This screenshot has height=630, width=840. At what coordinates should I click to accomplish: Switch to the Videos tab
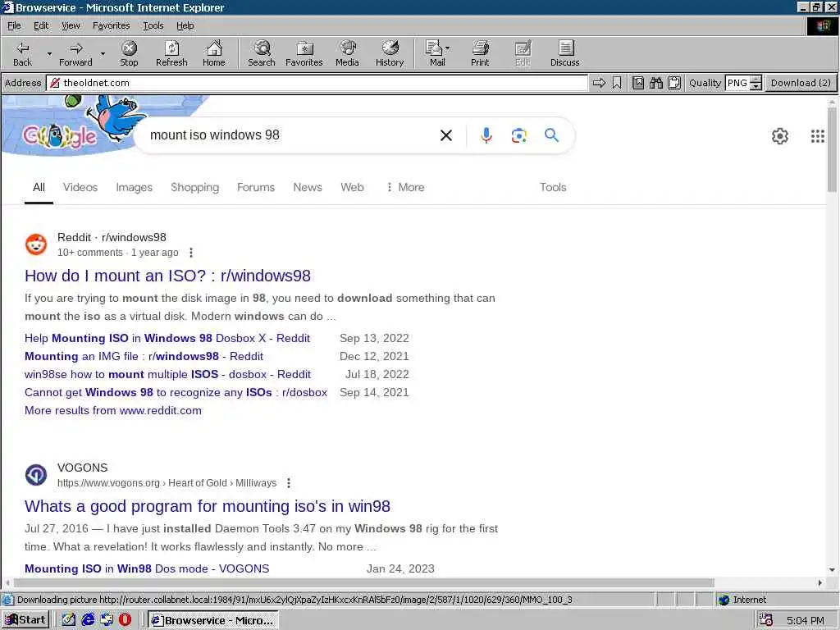(x=80, y=187)
